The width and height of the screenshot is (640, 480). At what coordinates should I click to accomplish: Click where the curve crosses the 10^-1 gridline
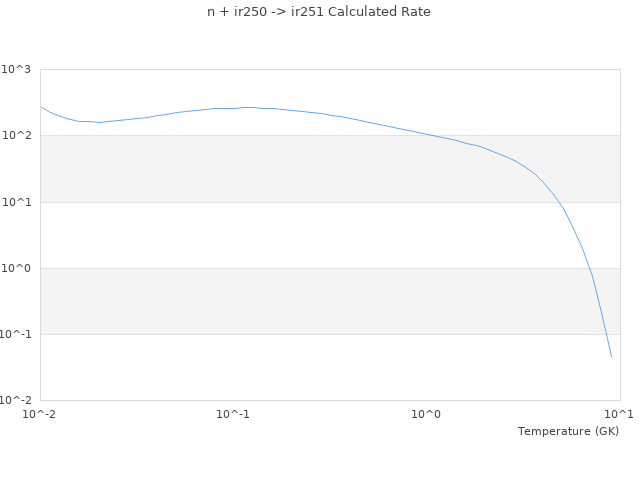tap(606, 334)
